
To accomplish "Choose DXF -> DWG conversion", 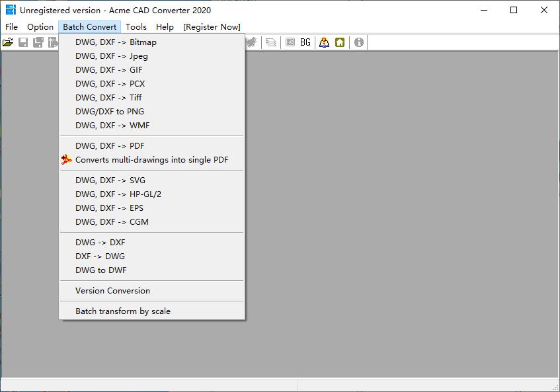I will [x=152, y=256].
